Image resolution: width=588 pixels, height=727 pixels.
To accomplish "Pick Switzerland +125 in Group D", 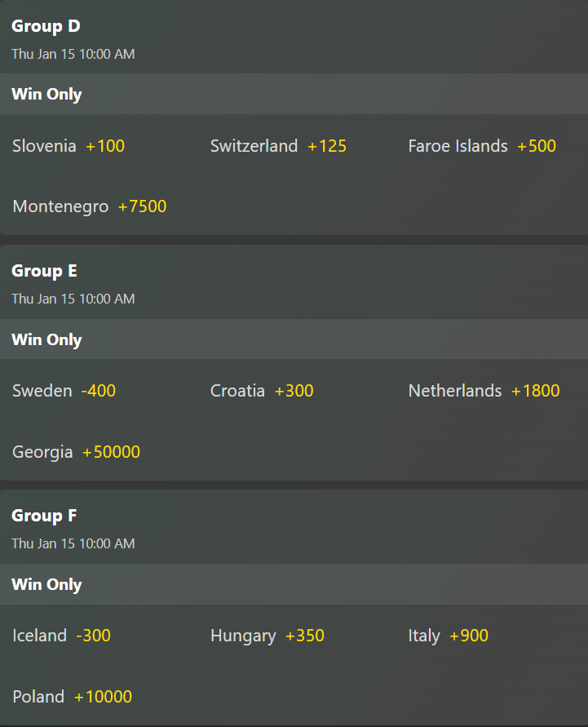I will [278, 146].
